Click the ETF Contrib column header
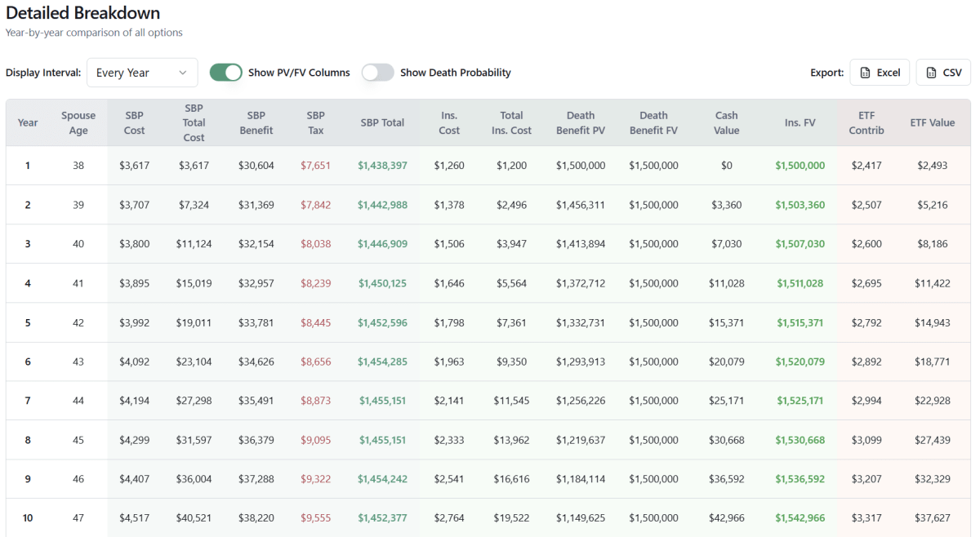The height and width of the screenshot is (537, 980). [866, 122]
